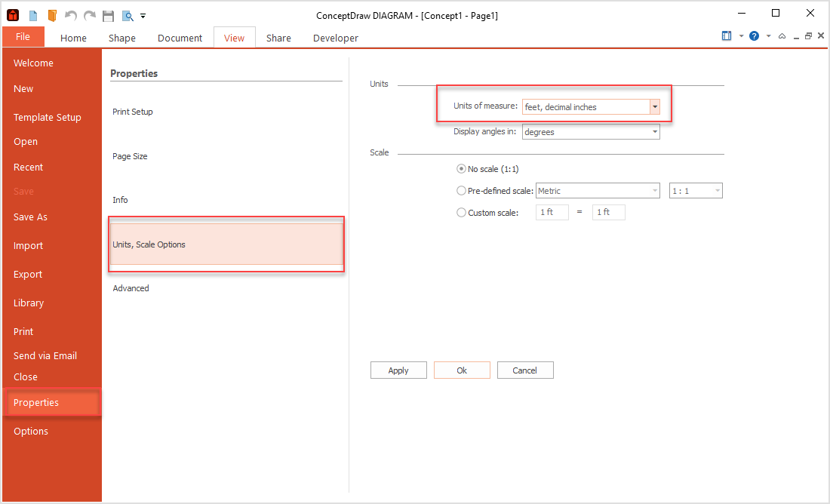Open Help with the blue question mark
830x504 pixels.
[x=755, y=36]
